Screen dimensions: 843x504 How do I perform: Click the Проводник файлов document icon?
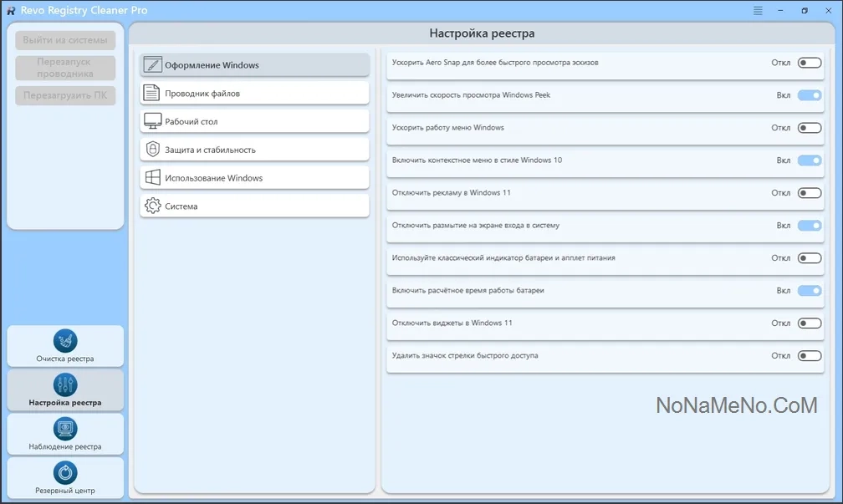pos(152,93)
